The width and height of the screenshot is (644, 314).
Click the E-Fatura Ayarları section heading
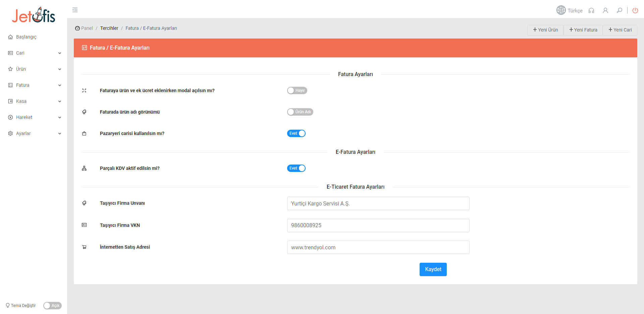(356, 152)
